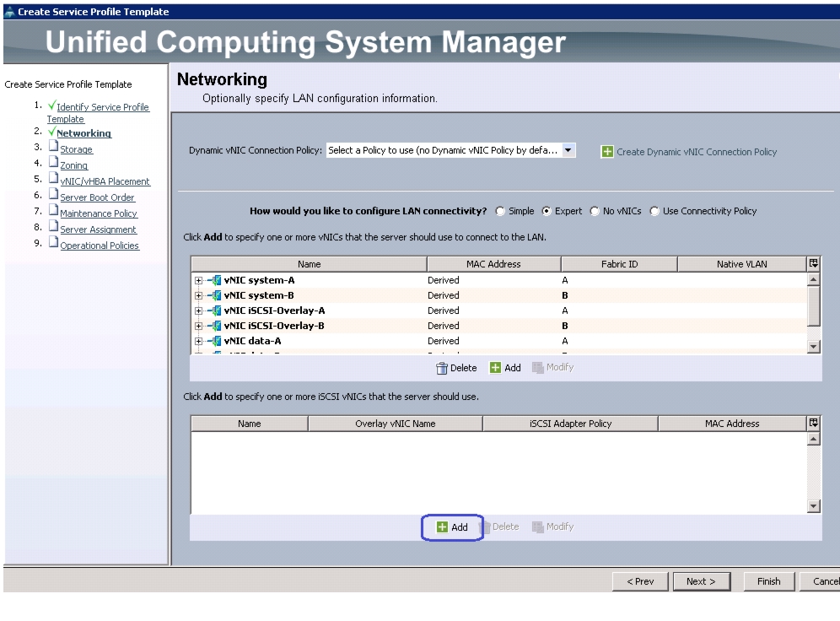Click the vNIC list scrollbar thumb
Viewport: 840px width, 621px height.
pyautogui.click(x=813, y=305)
